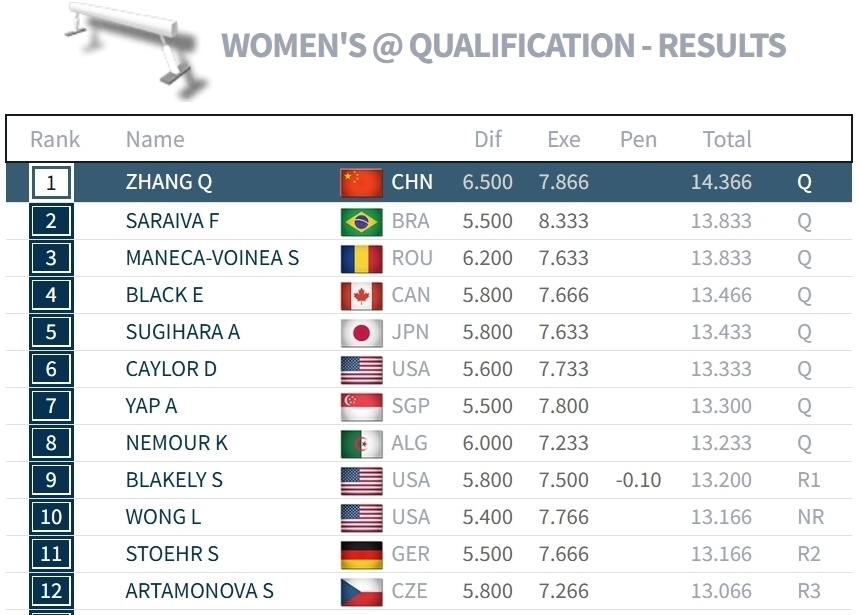Click the Romania flag icon
Image resolution: width=860 pixels, height=615 pixels.
[x=361, y=258]
